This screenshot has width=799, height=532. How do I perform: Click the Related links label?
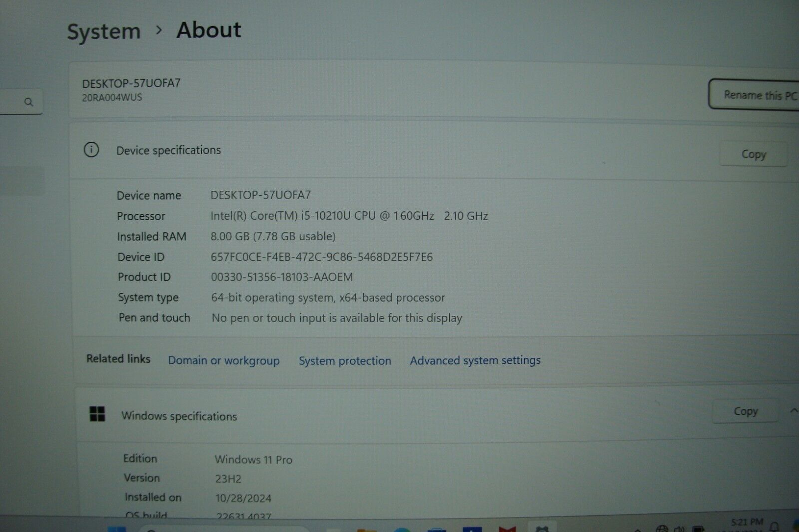tap(118, 359)
